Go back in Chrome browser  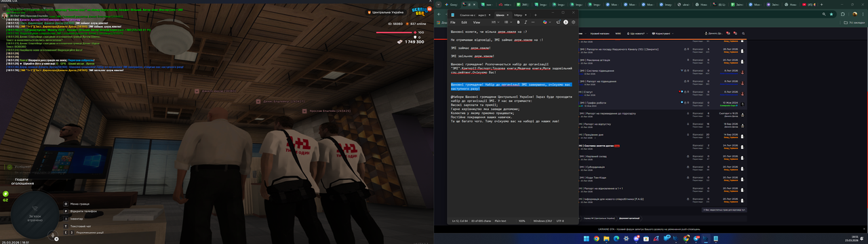439,14
